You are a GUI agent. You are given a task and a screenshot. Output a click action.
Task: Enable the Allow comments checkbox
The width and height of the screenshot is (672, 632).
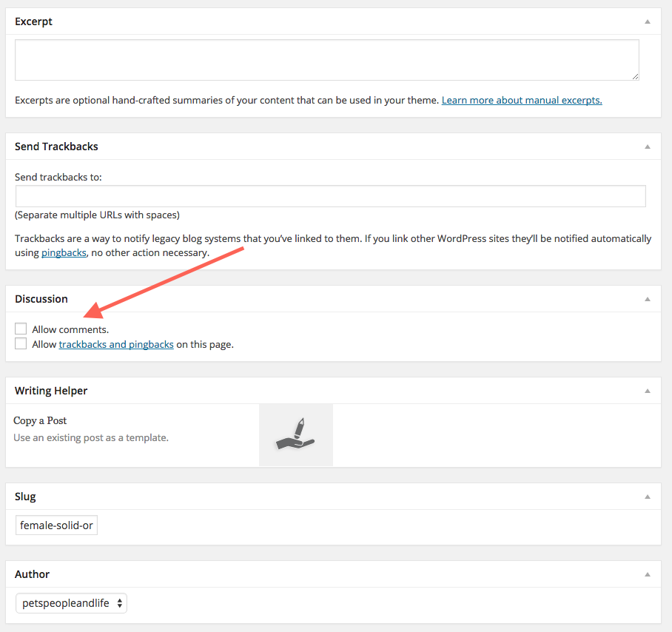coord(21,329)
